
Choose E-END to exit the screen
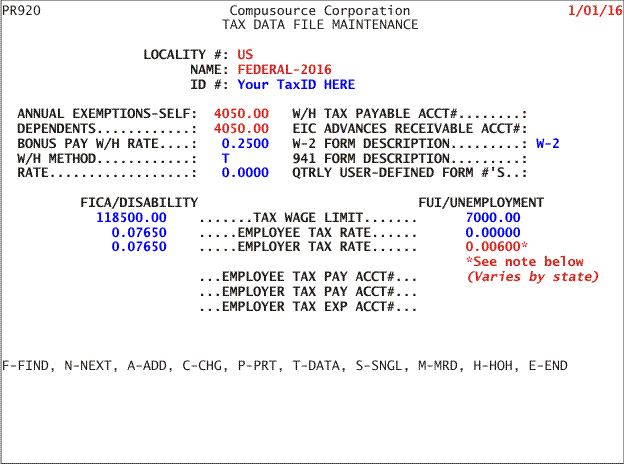point(548,366)
